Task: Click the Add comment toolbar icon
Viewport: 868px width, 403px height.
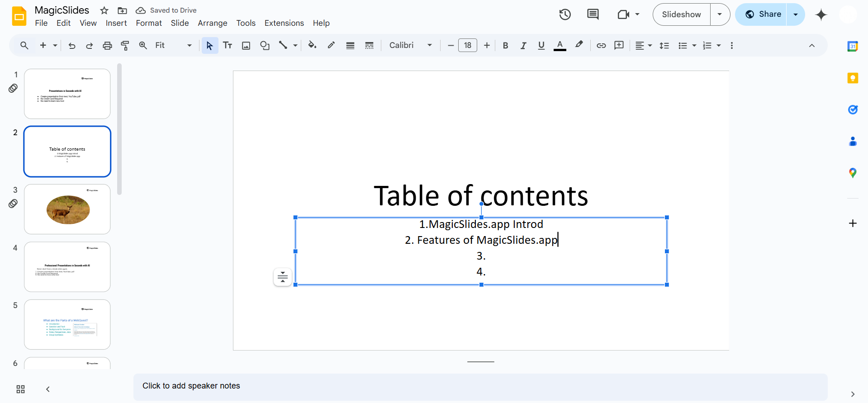Action: click(x=619, y=45)
